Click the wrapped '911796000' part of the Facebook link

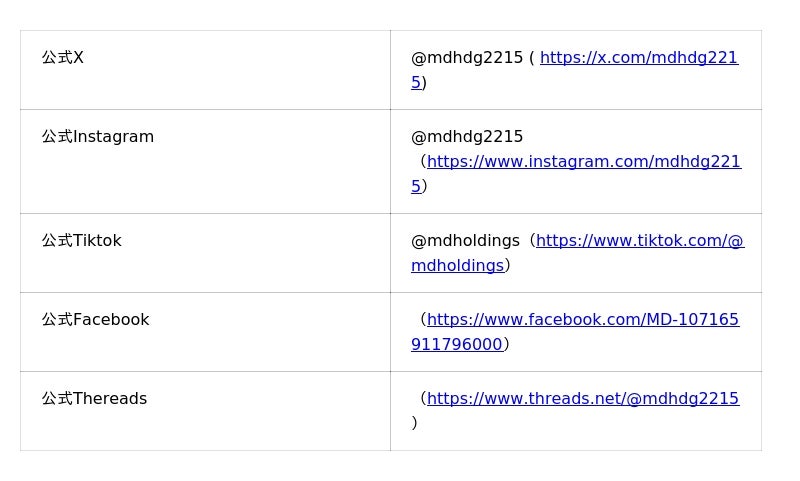pyautogui.click(x=456, y=345)
